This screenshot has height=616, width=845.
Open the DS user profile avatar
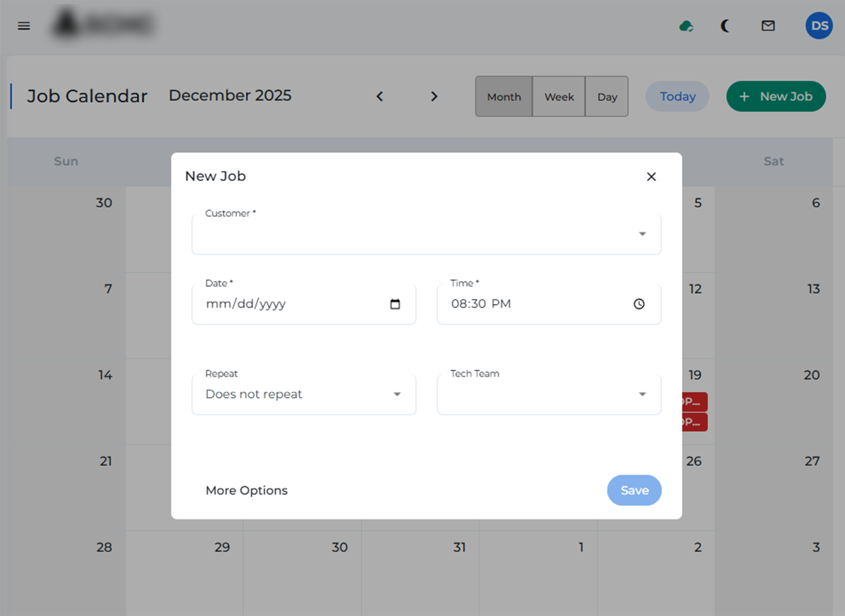coord(819,26)
